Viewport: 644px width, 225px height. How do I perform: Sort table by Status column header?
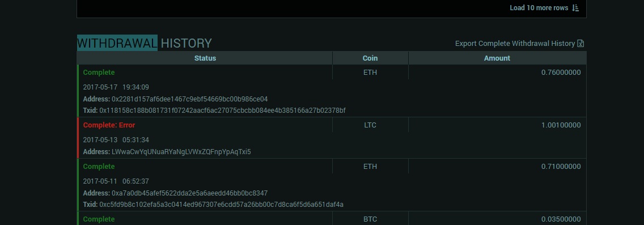tap(205, 58)
